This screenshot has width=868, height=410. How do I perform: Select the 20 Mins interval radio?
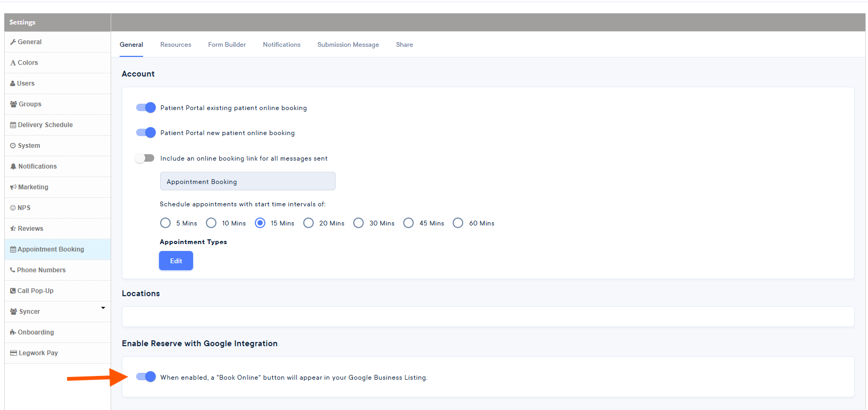point(308,223)
